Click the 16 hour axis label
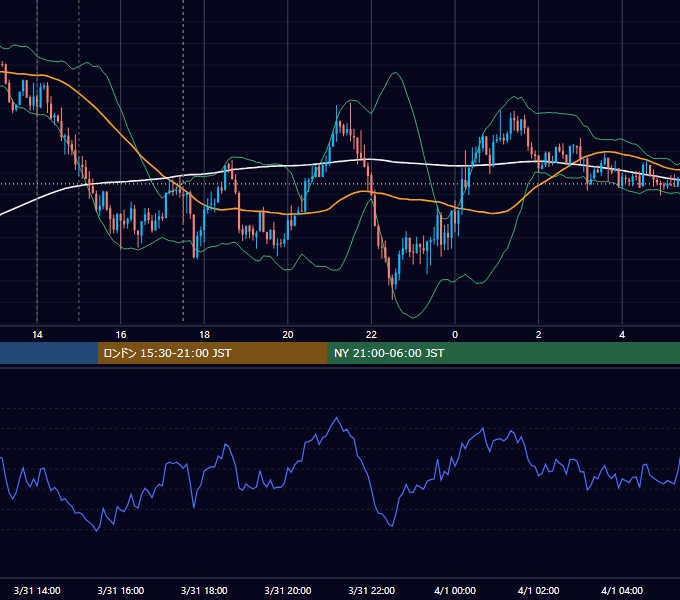The height and width of the screenshot is (600, 680). coord(121,335)
